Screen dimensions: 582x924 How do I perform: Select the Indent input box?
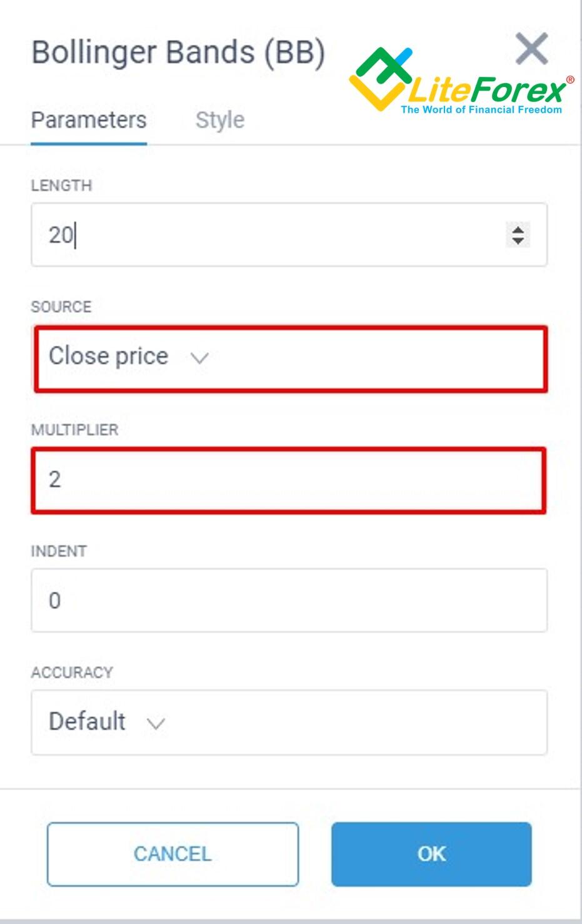[289, 601]
